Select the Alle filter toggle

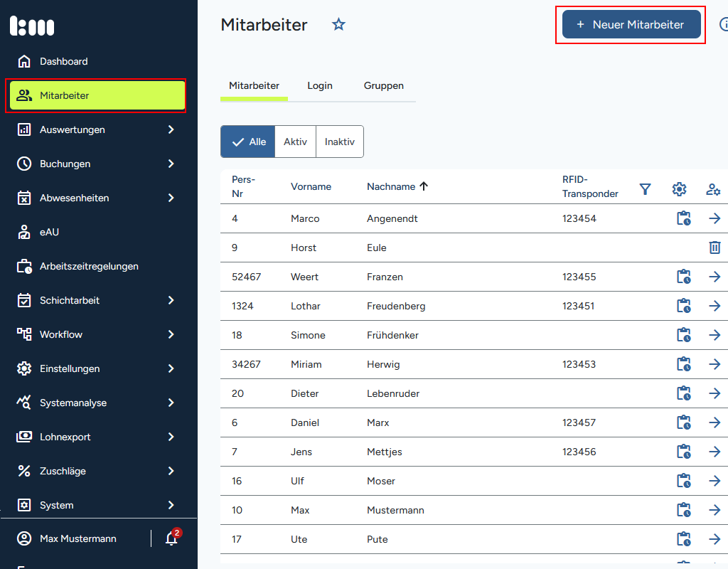[x=248, y=142]
